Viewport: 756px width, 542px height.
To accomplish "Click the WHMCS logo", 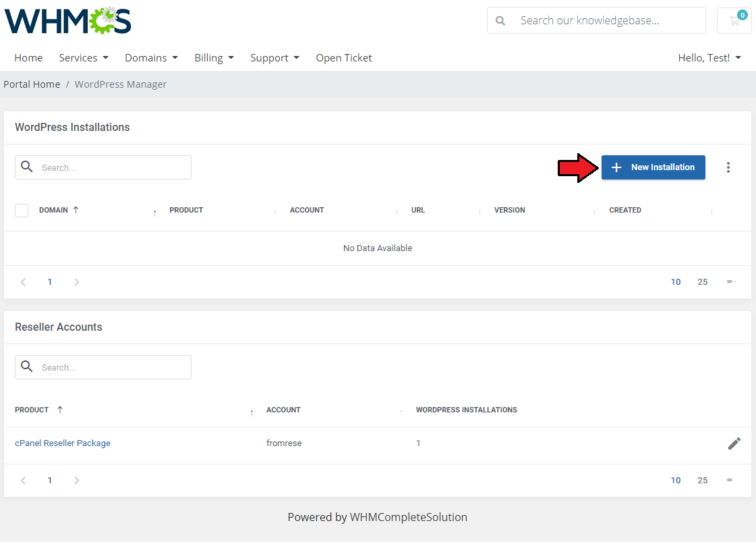I will click(x=67, y=21).
